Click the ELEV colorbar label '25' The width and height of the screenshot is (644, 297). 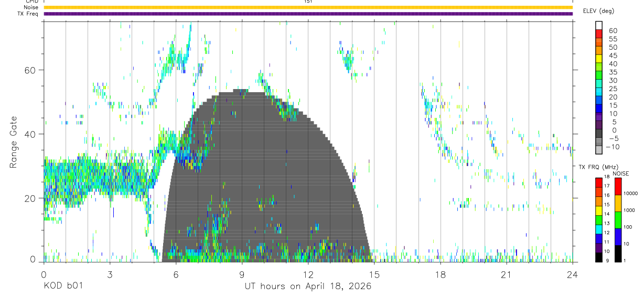(613, 89)
